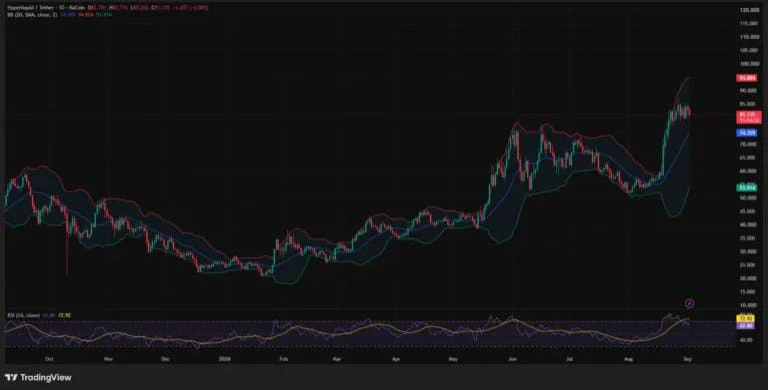The height and width of the screenshot is (390, 768).
Task: Click the 40.000 price axis tick
Action: coord(749,225)
